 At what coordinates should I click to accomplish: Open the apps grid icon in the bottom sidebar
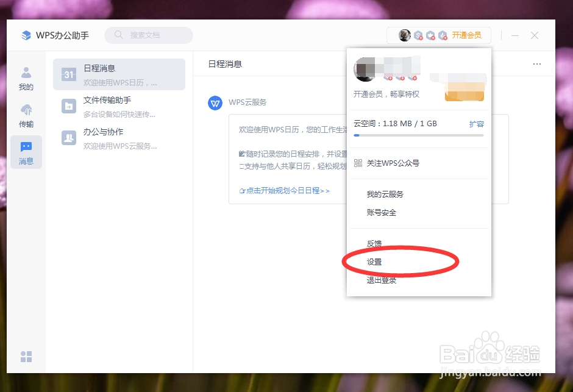[26, 357]
